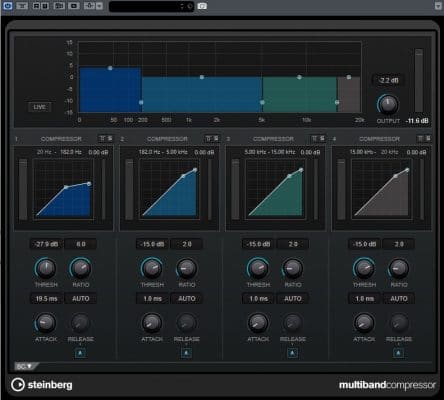Toggle Bypass for compressor band 4

pos(420,138)
